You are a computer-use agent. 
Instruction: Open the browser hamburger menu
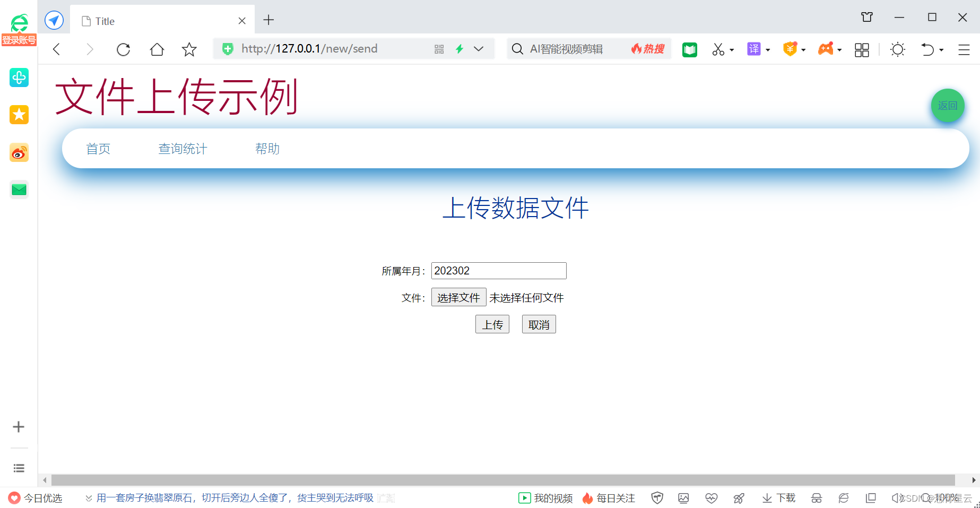pos(964,50)
